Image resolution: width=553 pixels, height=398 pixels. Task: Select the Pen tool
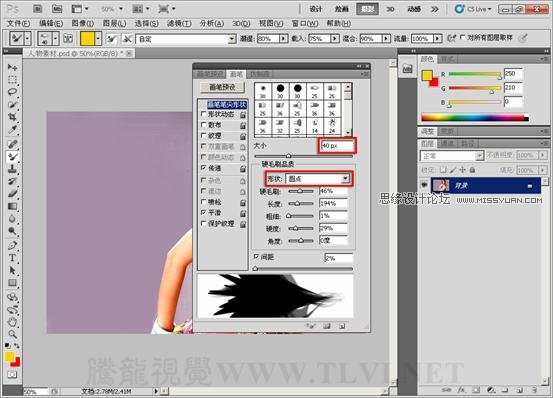pyautogui.click(x=12, y=245)
